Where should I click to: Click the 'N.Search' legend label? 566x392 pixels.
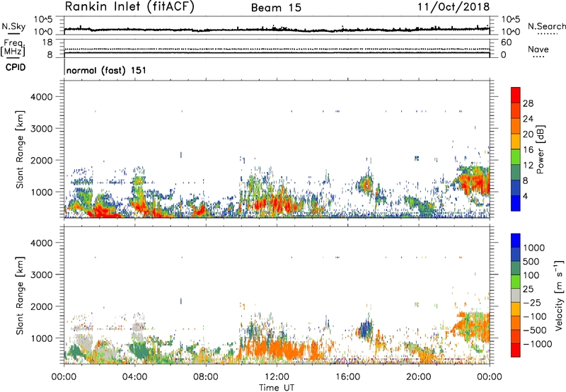pos(546,26)
